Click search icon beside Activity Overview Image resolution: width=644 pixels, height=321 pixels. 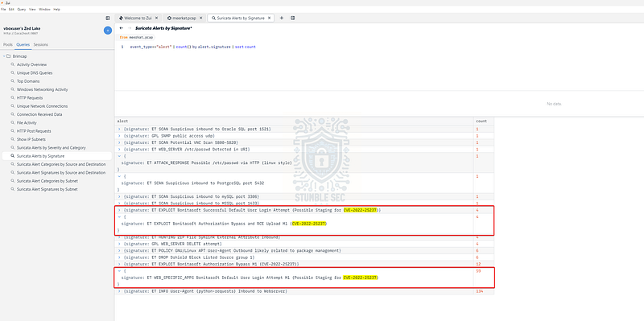(x=13, y=64)
